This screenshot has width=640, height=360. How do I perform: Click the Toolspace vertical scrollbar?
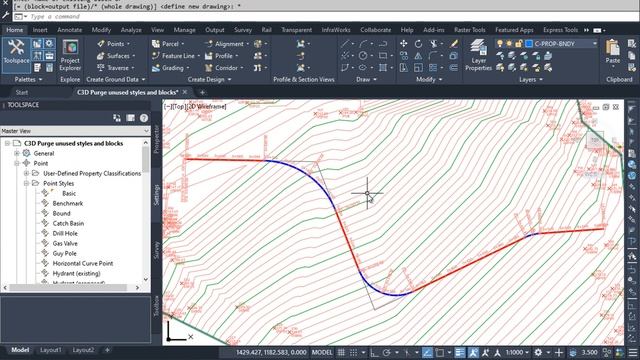[146, 159]
